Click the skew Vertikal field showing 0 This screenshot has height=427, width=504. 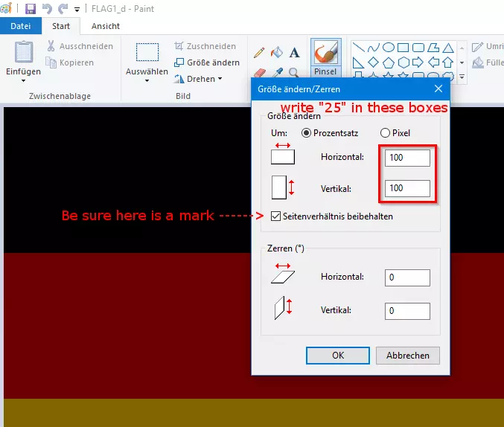(407, 311)
